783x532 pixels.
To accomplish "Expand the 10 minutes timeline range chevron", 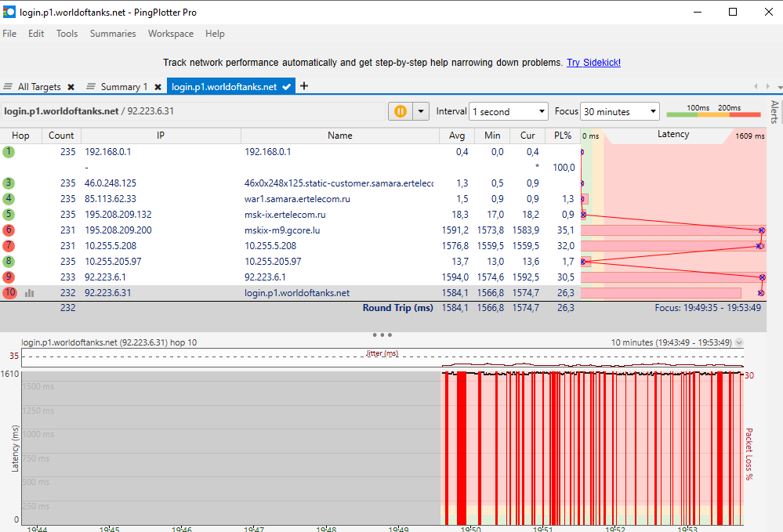I will (739, 342).
